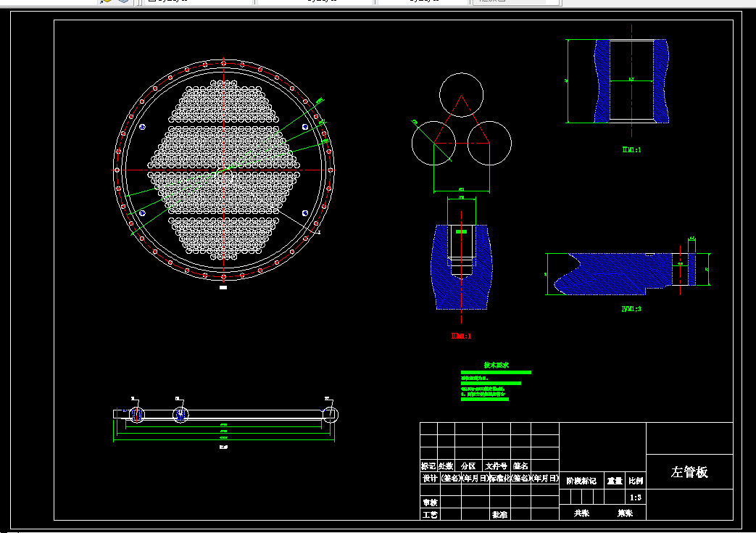Click the red IIIM1:1 detail label
Screen dimensions: 756x533
(461, 336)
